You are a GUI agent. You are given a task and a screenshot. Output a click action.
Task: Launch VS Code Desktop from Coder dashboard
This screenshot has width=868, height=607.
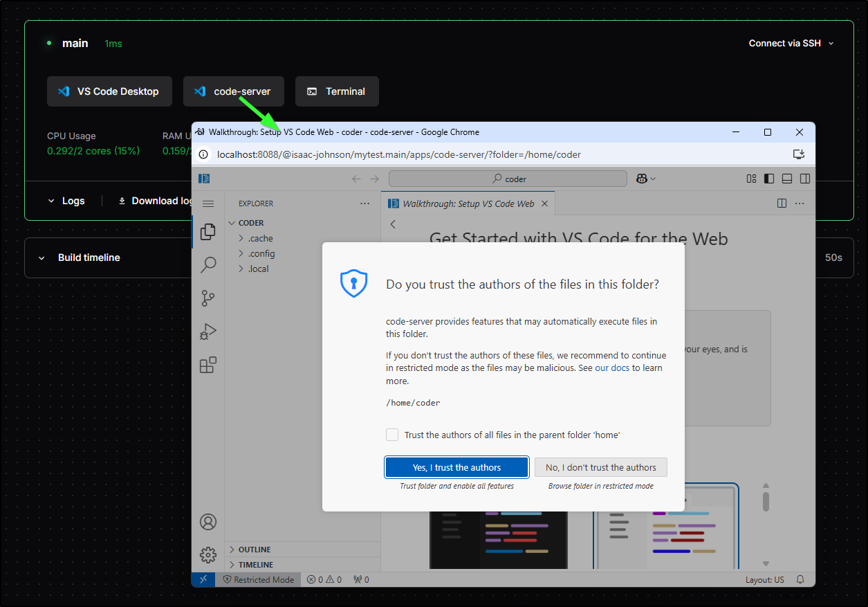tap(109, 91)
